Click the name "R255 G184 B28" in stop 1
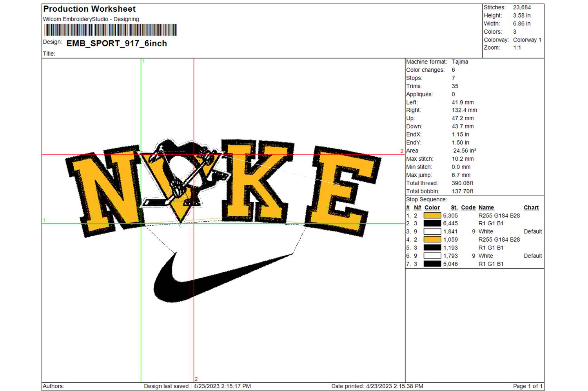 point(499,215)
